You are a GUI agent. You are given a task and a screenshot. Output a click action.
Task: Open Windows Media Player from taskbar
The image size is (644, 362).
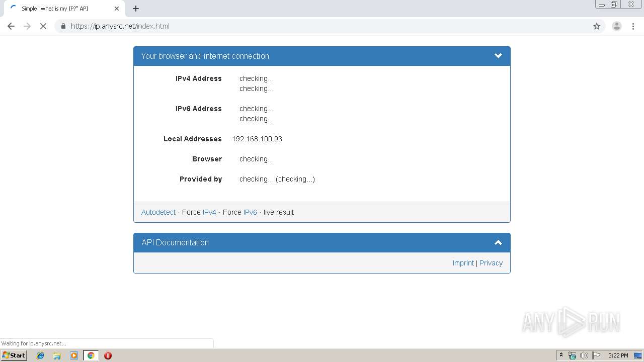pyautogui.click(x=74, y=355)
